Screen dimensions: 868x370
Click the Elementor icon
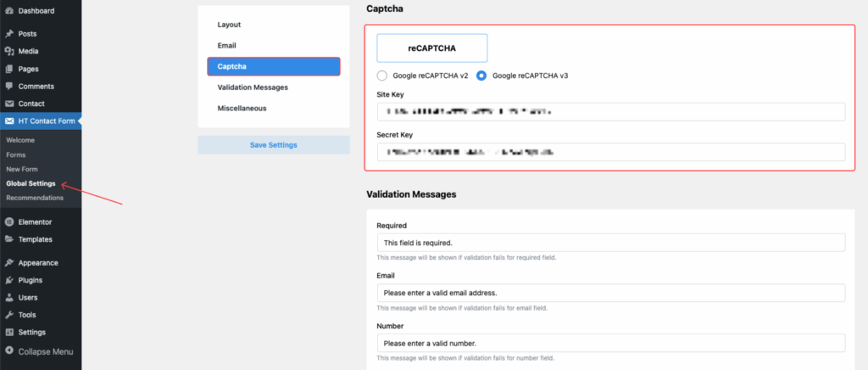9,221
